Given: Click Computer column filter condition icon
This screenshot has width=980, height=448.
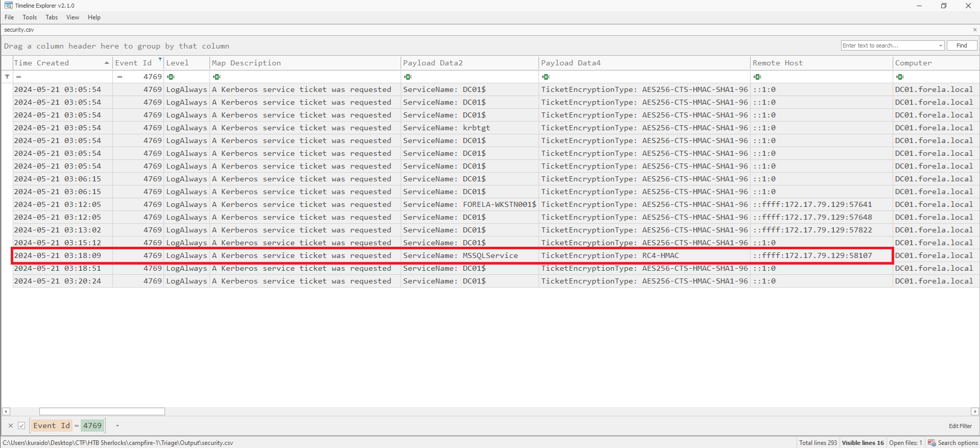Looking at the screenshot, I should pos(900,77).
